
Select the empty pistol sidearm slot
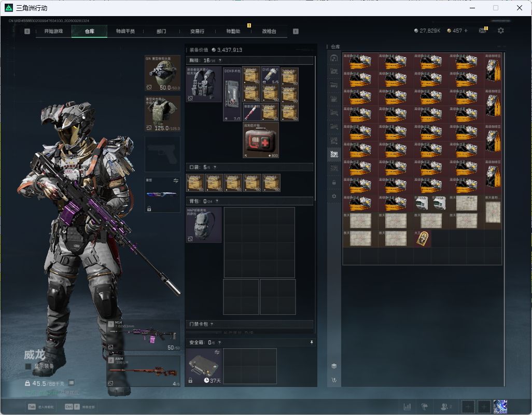tap(162, 154)
